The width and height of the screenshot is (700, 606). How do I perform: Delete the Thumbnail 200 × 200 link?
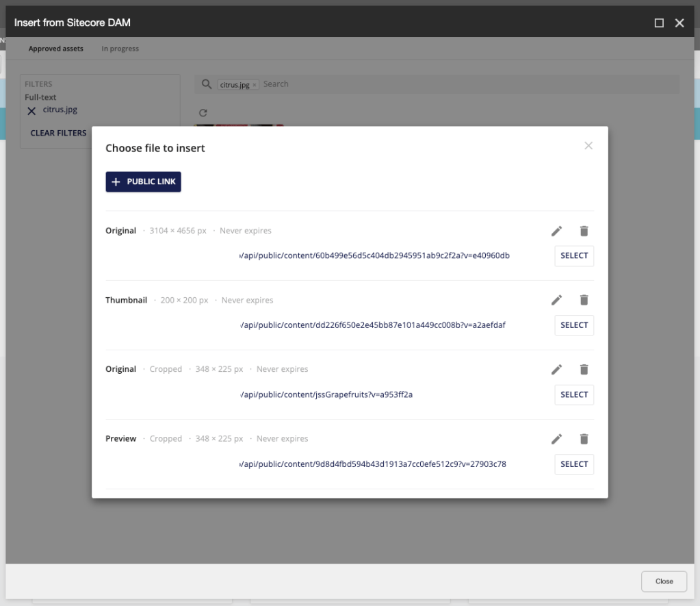click(x=584, y=300)
